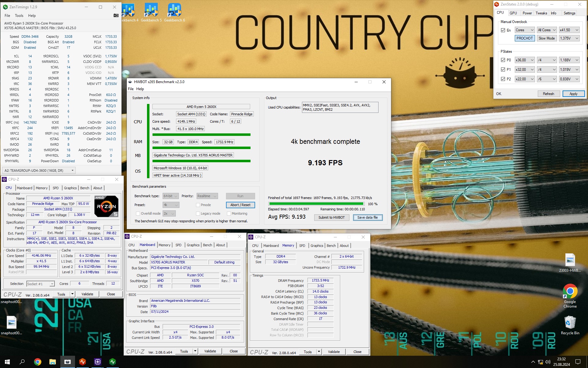
Task: Click the Core Speed 4146.06 MHz field
Action: click(41, 256)
